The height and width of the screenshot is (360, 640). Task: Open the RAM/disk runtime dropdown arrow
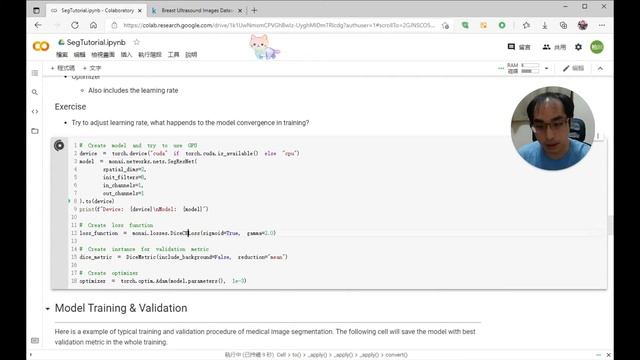click(x=547, y=69)
